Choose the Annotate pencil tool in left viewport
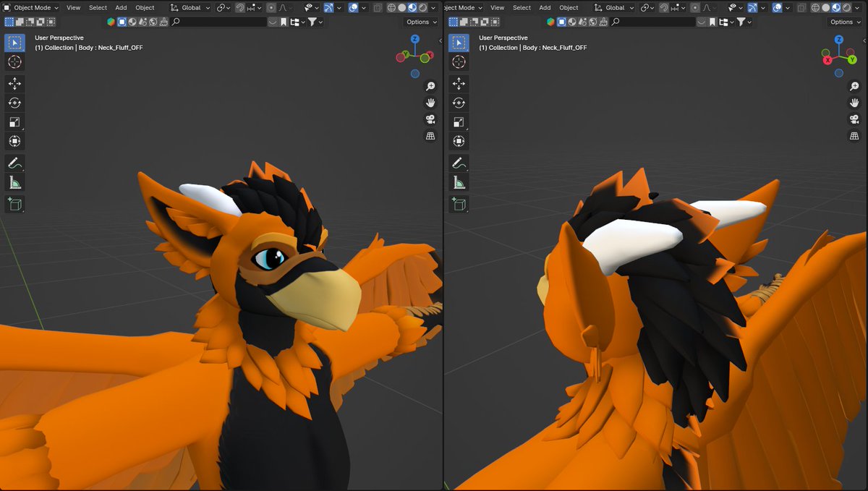The image size is (868, 491). tap(14, 163)
